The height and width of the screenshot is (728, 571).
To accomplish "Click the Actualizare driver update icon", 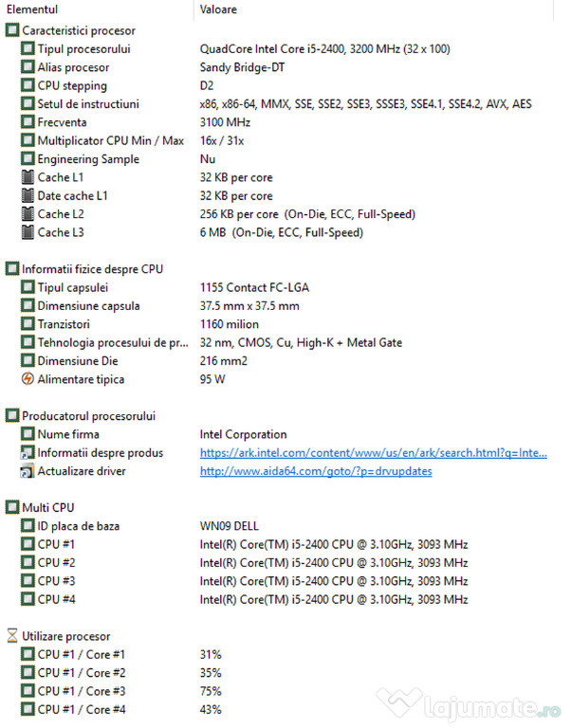I will pyautogui.click(x=28, y=471).
